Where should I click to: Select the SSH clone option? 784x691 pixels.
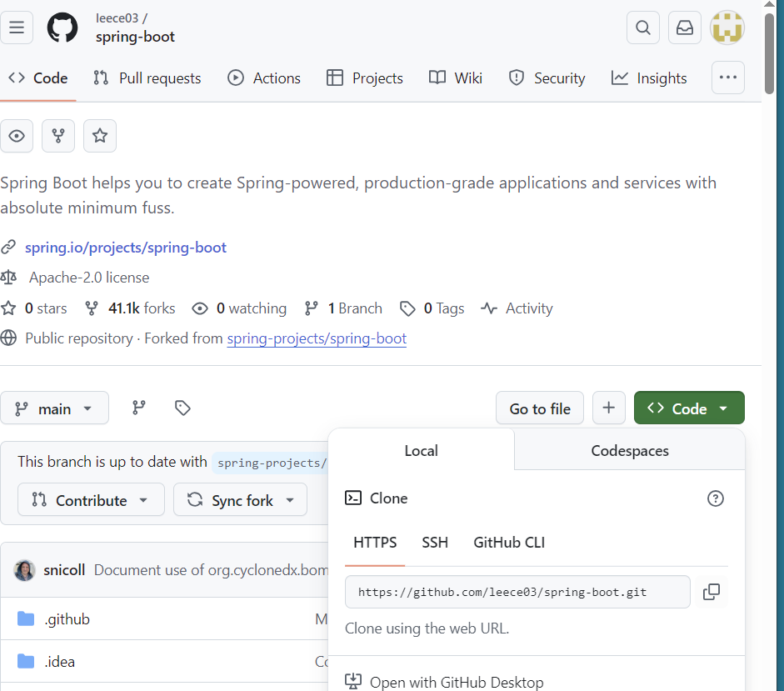(435, 543)
